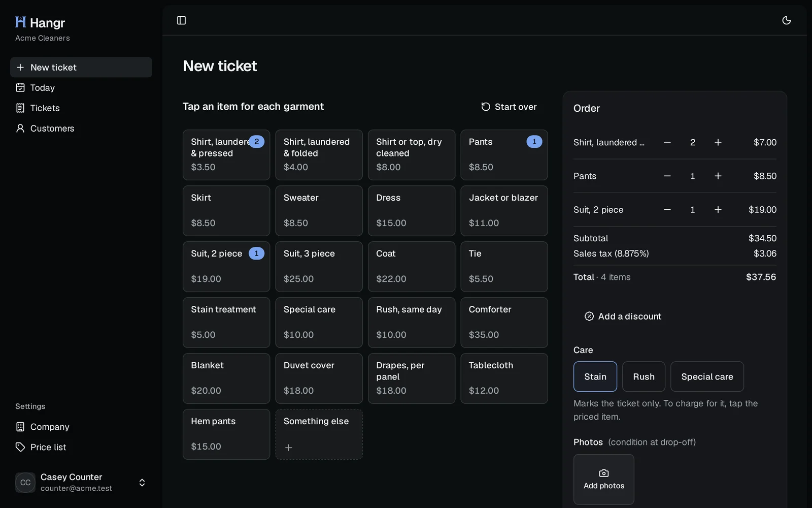Add a Tablecloth item
812x508 pixels.
(x=504, y=378)
